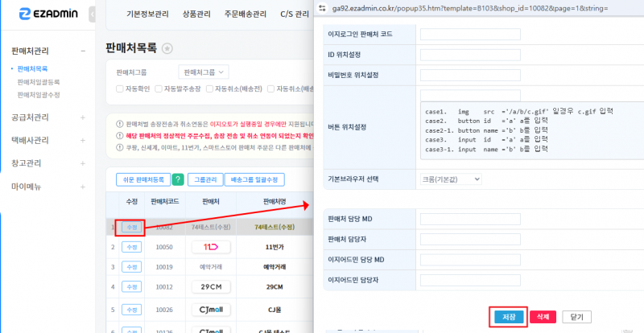Click the 29CM logo in row 4

point(211,286)
